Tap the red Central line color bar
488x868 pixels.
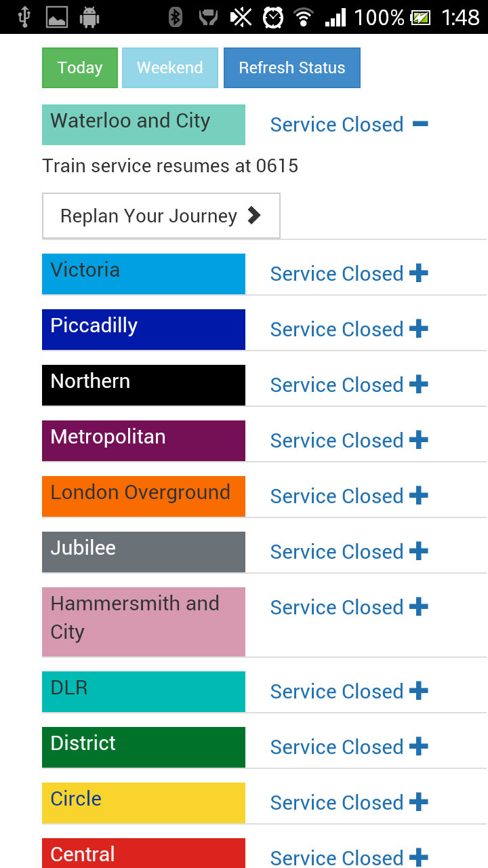pyautogui.click(x=143, y=853)
